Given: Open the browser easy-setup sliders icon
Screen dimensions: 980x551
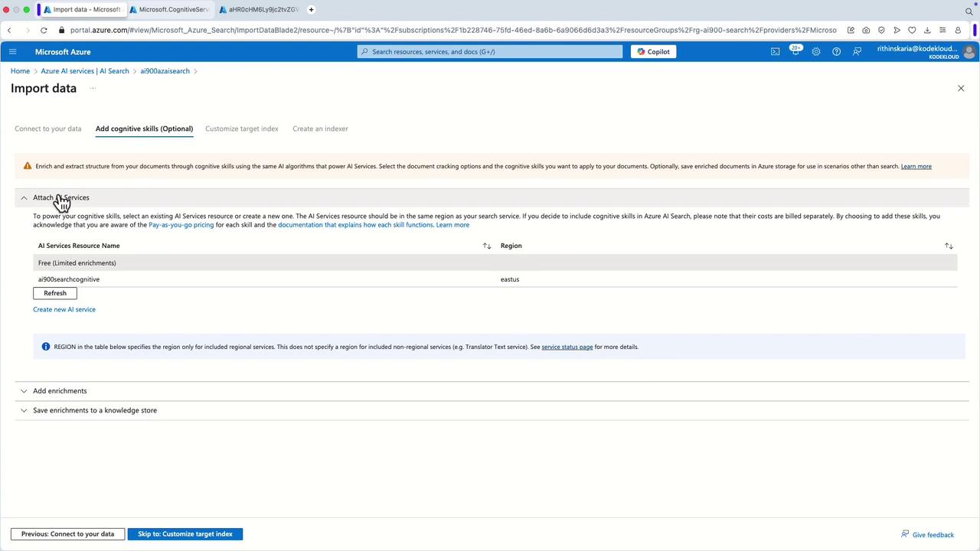Looking at the screenshot, I should point(942,30).
